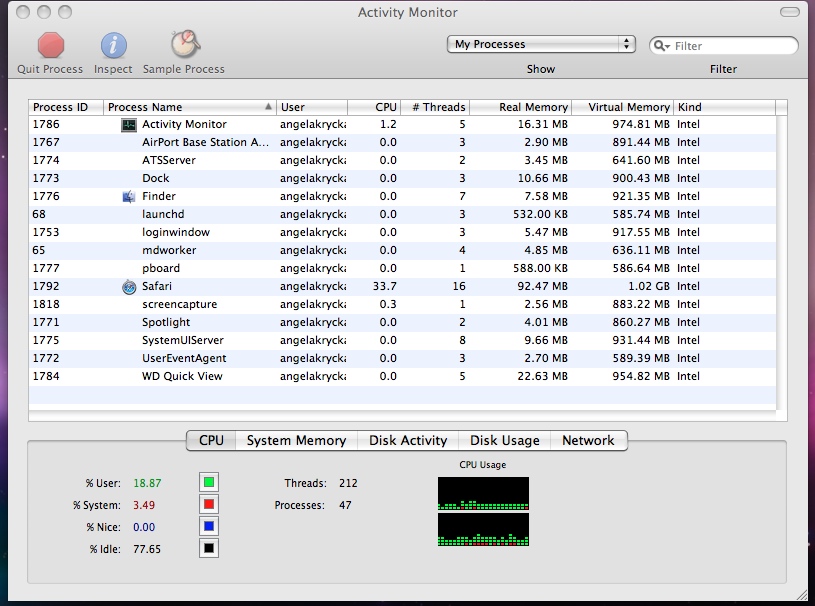Select the UserEventAgent process row
815x606 pixels.
click(402, 359)
